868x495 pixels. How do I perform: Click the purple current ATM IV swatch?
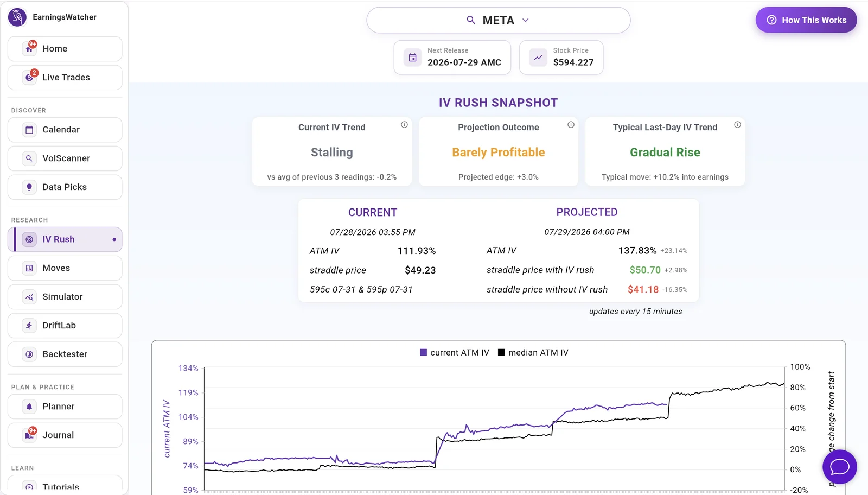click(x=424, y=353)
